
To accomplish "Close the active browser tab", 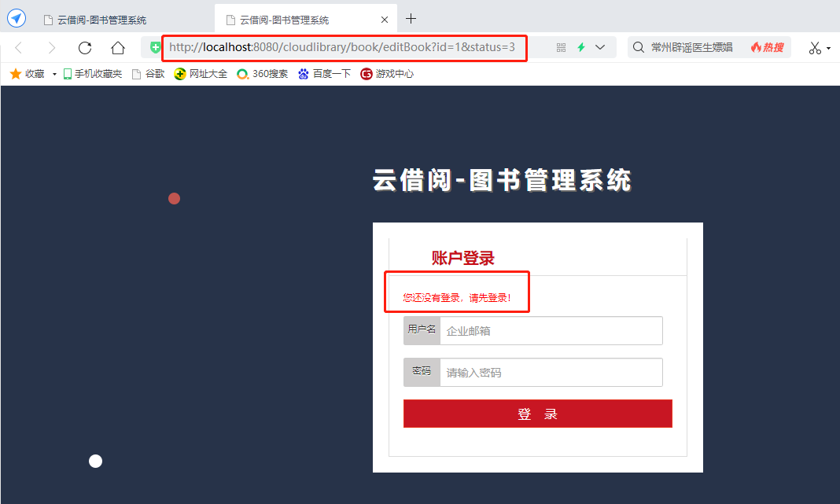I will point(385,20).
